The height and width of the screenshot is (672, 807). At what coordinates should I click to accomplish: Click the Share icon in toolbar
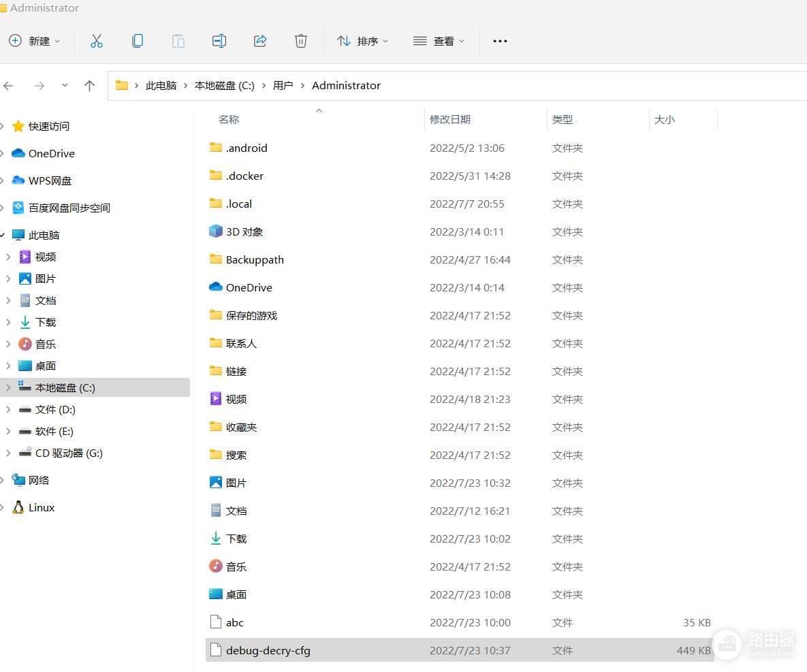[260, 41]
